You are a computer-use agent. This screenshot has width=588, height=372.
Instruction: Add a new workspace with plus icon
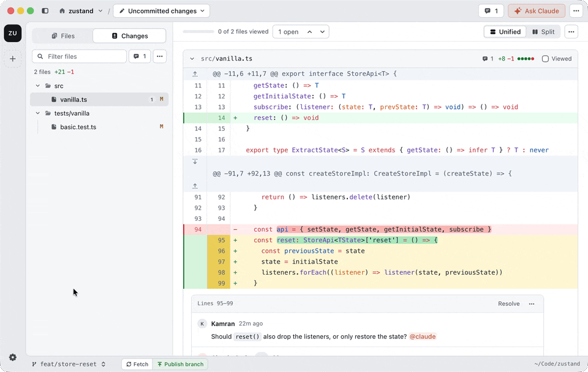(13, 59)
